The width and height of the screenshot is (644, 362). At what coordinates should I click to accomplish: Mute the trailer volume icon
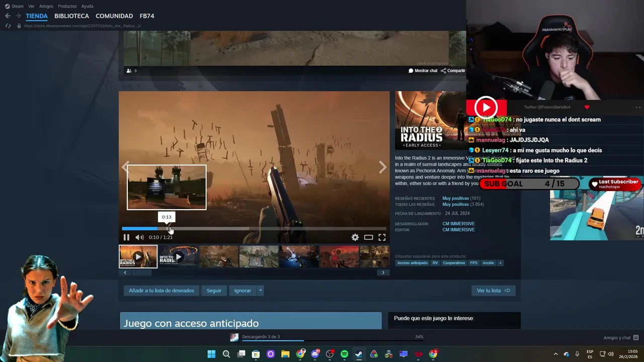coord(139,237)
